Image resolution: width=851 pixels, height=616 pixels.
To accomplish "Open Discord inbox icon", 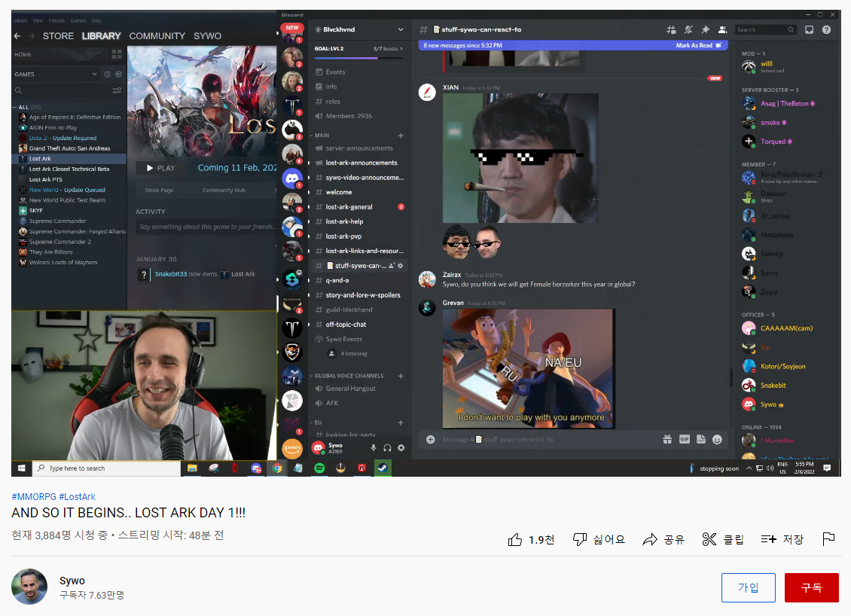I will (x=810, y=30).
